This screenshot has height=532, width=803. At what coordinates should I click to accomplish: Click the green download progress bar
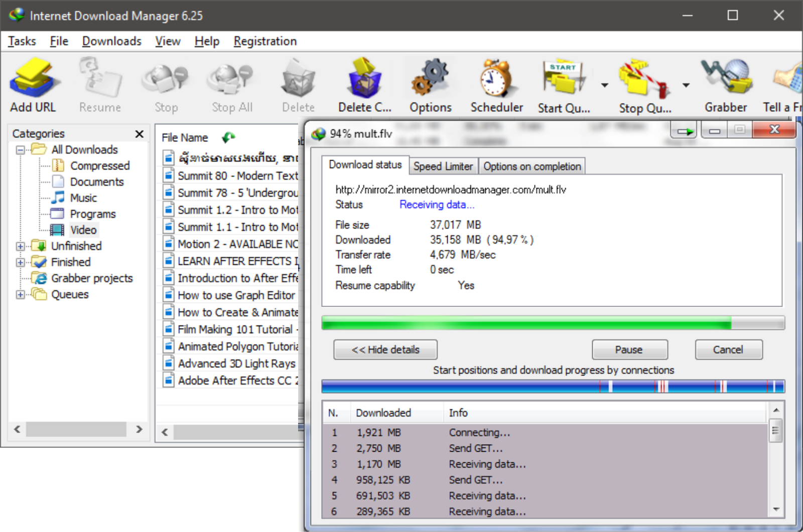[x=553, y=323]
